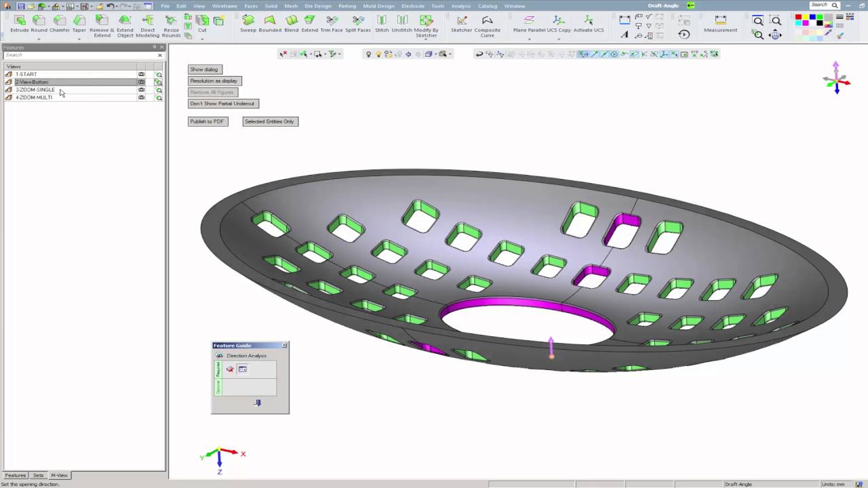Clear the Features search field
The height and width of the screenshot is (488, 868).
160,55
